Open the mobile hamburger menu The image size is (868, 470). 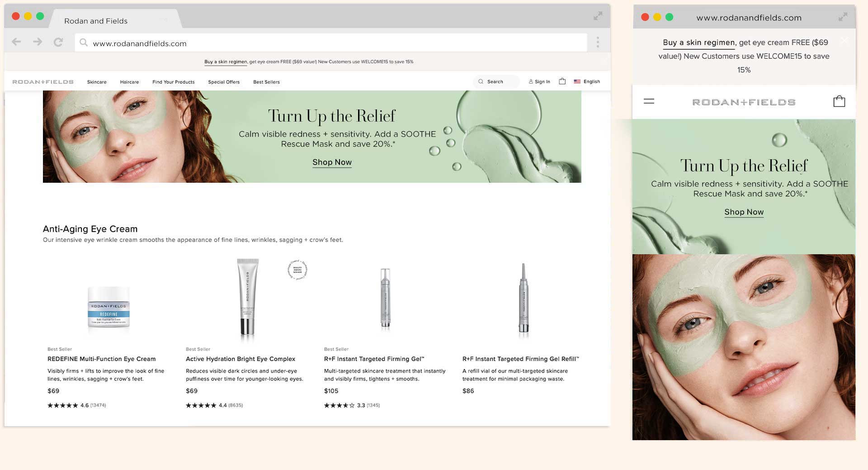click(x=649, y=101)
